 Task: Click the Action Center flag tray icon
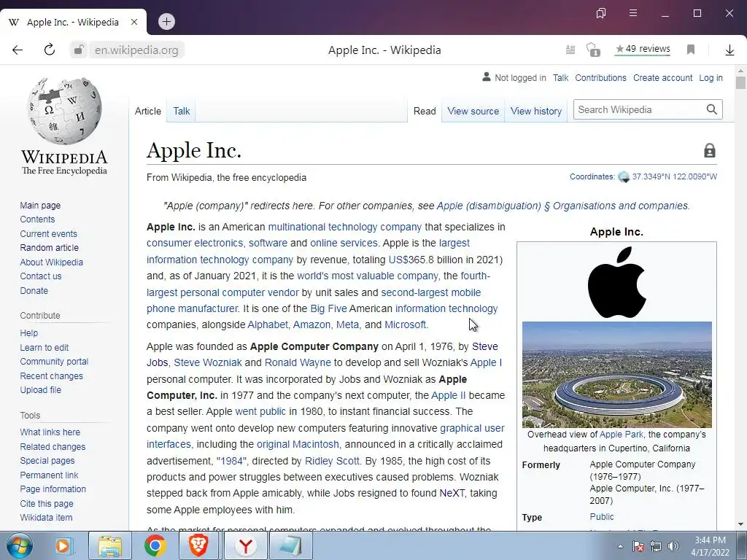pos(638,546)
